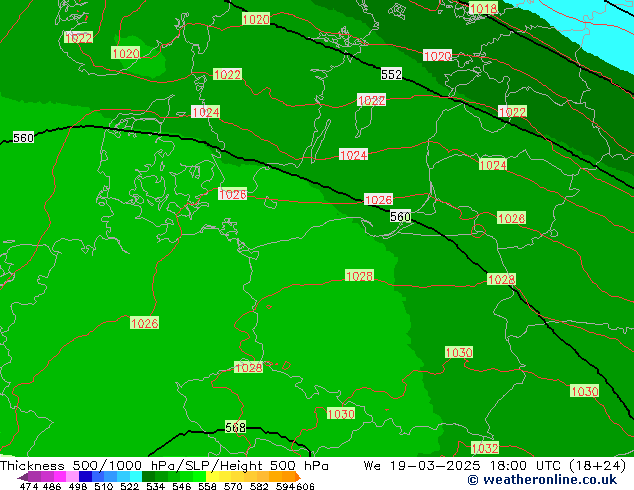634x490 pixels.
Task: Select the 1018 pressure label
Action: pos(484,8)
